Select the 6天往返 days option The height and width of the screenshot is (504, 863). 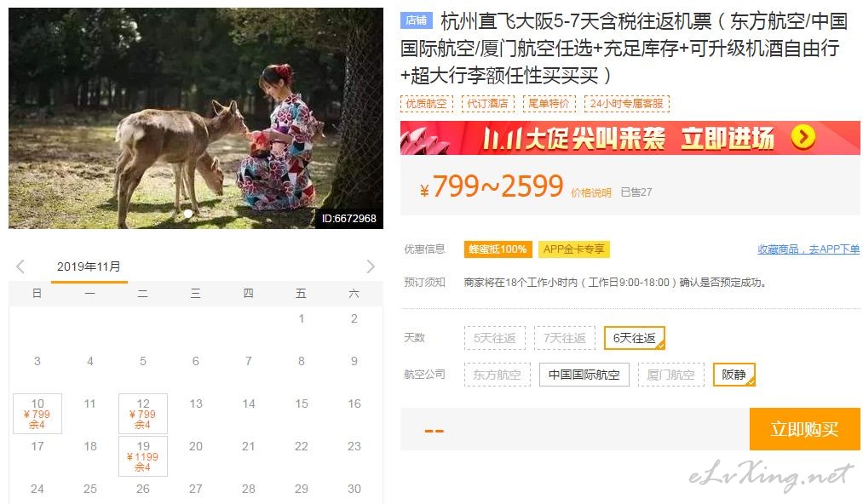click(635, 338)
